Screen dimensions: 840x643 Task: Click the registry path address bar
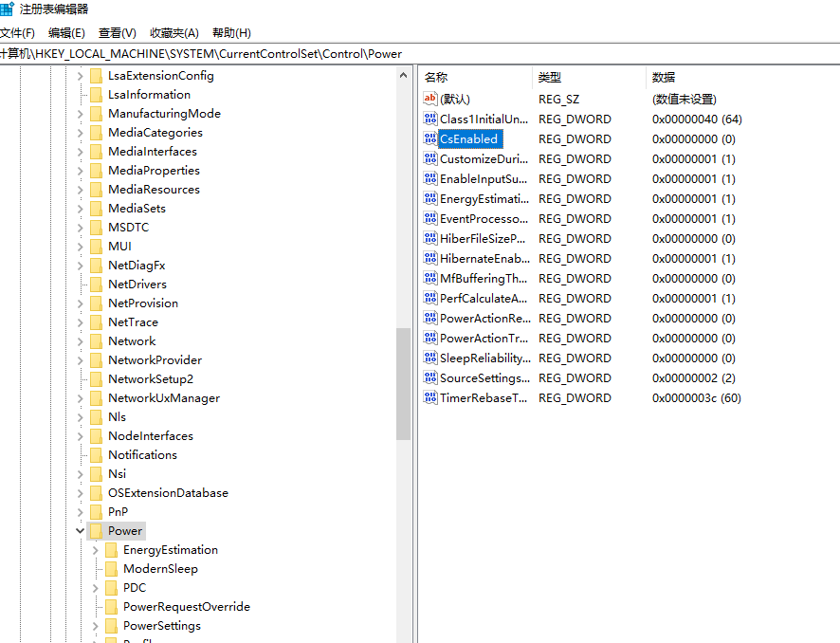(420, 53)
